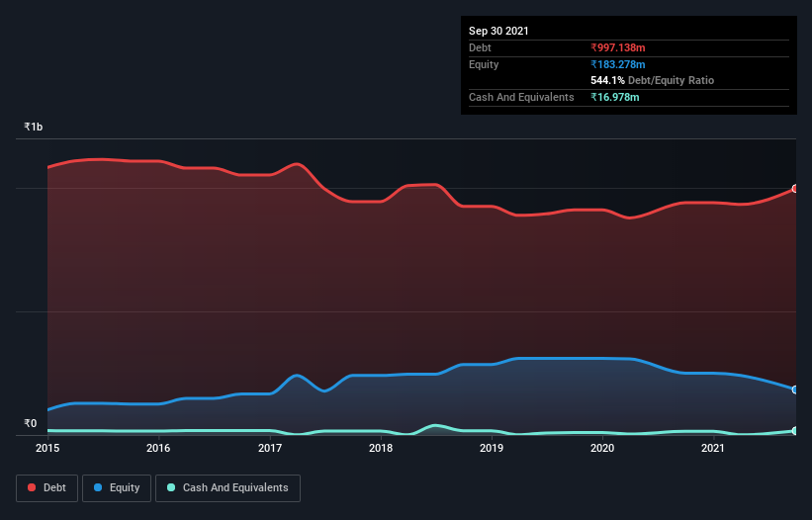Click the 2019 axis label

point(492,448)
